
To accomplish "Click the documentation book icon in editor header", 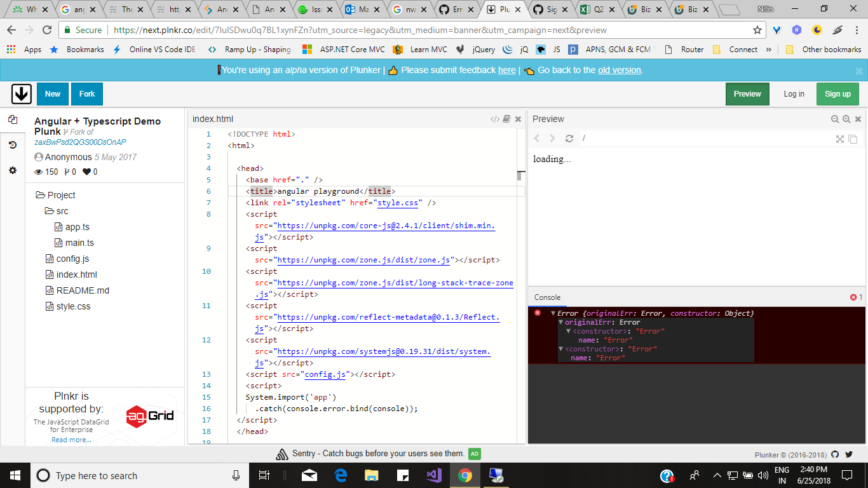I will pyautogui.click(x=506, y=119).
